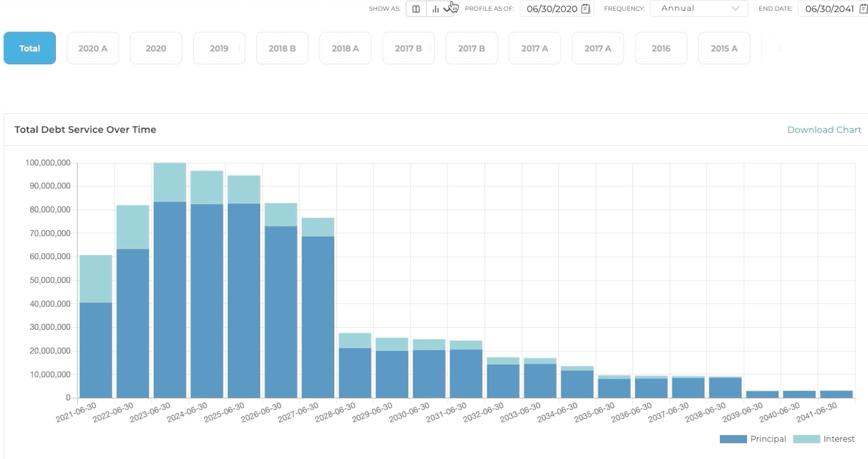Switch to table view icon
The image size is (868, 459).
(416, 9)
